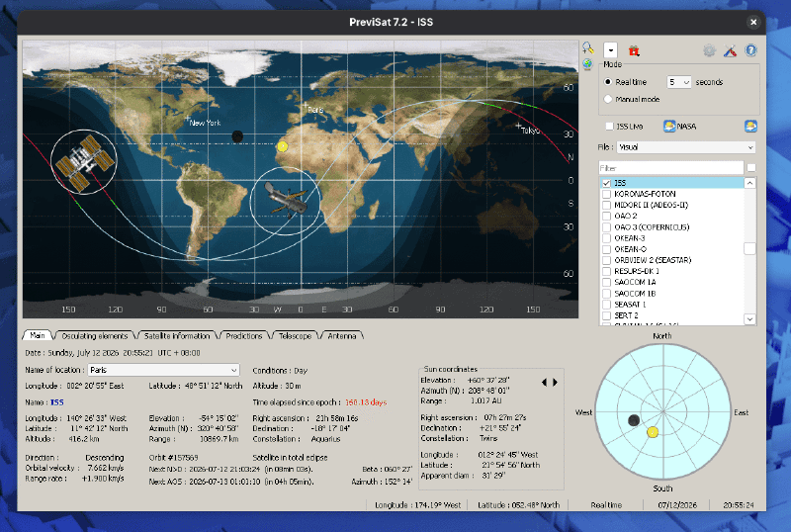The width and height of the screenshot is (791, 532).
Task: Open the small white dropdown button in toolbar
Action: coord(610,50)
